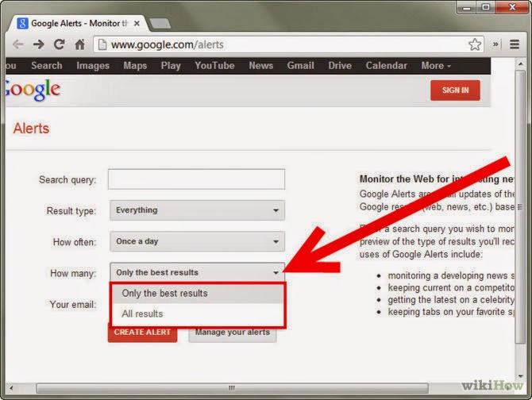Minimize the Chrome window
The width and height of the screenshot is (532, 400).
pos(467,7)
